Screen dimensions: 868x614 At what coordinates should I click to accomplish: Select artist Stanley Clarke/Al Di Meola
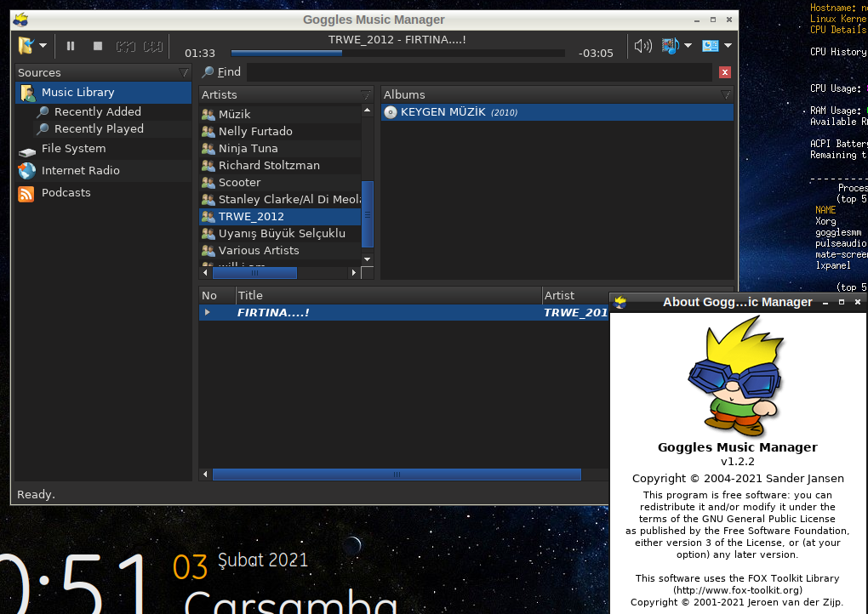click(280, 200)
